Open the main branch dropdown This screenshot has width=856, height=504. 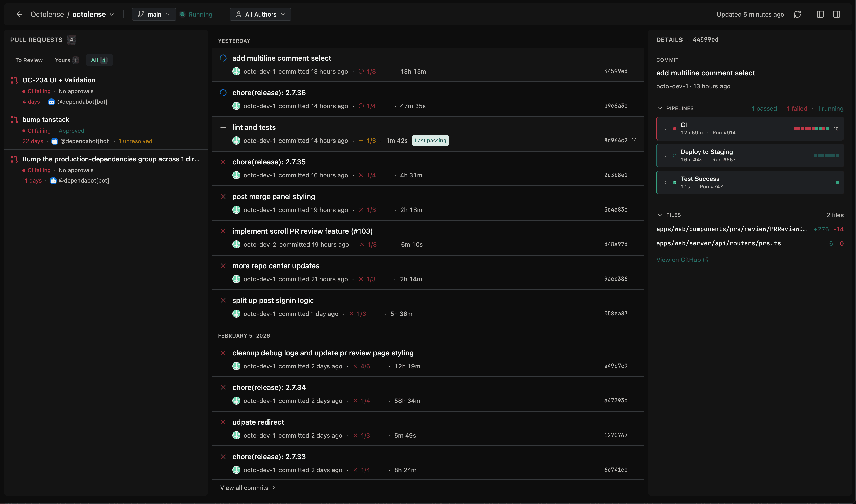pyautogui.click(x=154, y=14)
